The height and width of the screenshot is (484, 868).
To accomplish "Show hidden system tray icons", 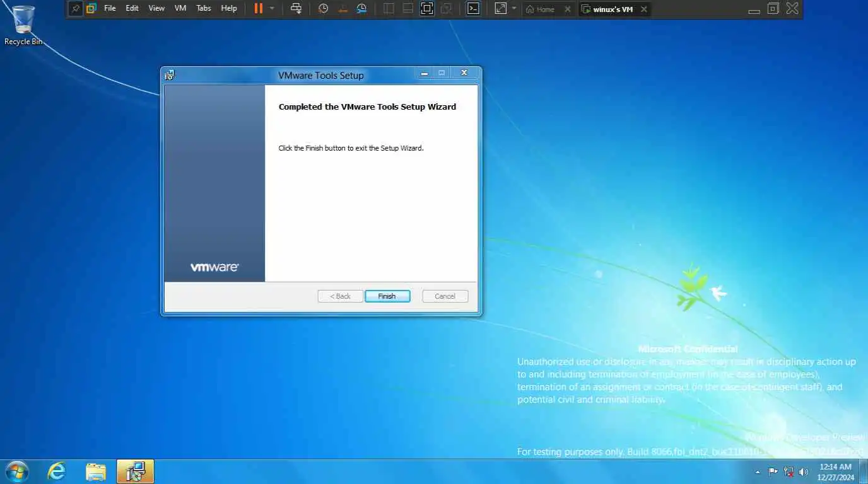I will [x=758, y=471].
